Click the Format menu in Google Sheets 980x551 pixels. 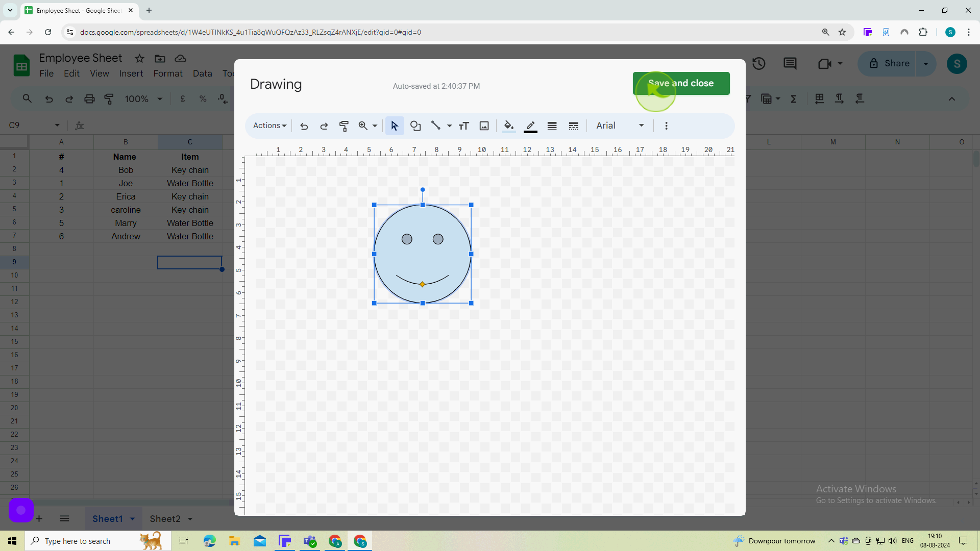tap(167, 73)
